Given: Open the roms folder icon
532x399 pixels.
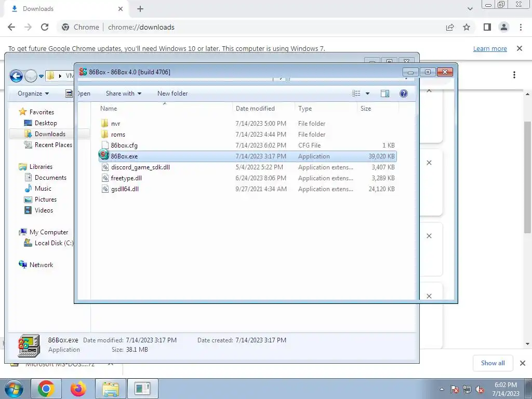Looking at the screenshot, I should pyautogui.click(x=105, y=135).
